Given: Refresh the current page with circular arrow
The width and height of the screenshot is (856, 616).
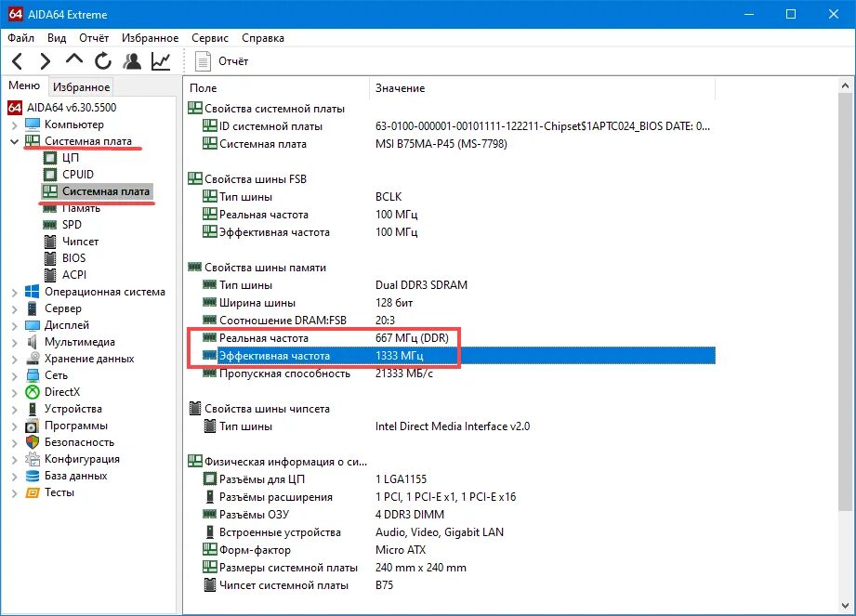Looking at the screenshot, I should [x=102, y=61].
